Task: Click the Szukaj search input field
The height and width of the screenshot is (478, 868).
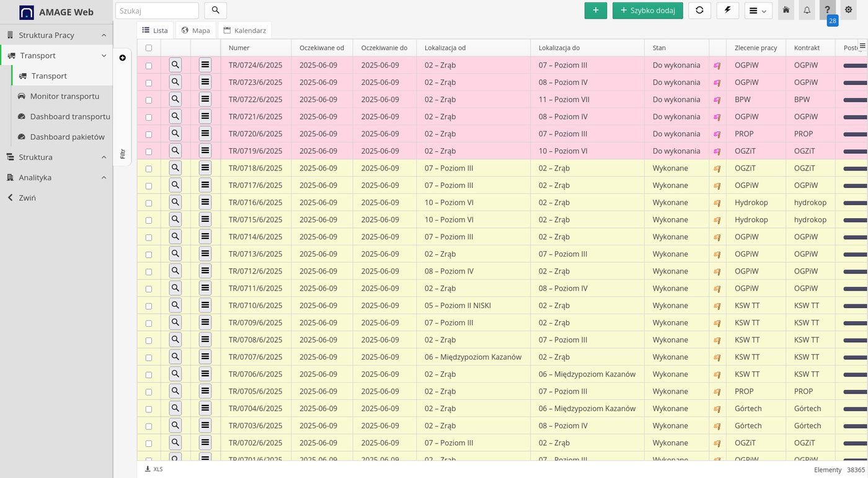Action: (157, 11)
